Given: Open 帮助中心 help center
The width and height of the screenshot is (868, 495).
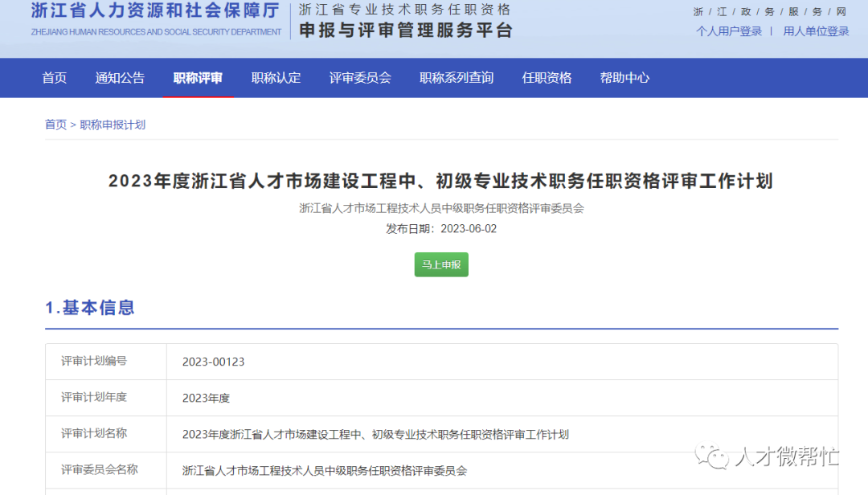Looking at the screenshot, I should [x=624, y=77].
